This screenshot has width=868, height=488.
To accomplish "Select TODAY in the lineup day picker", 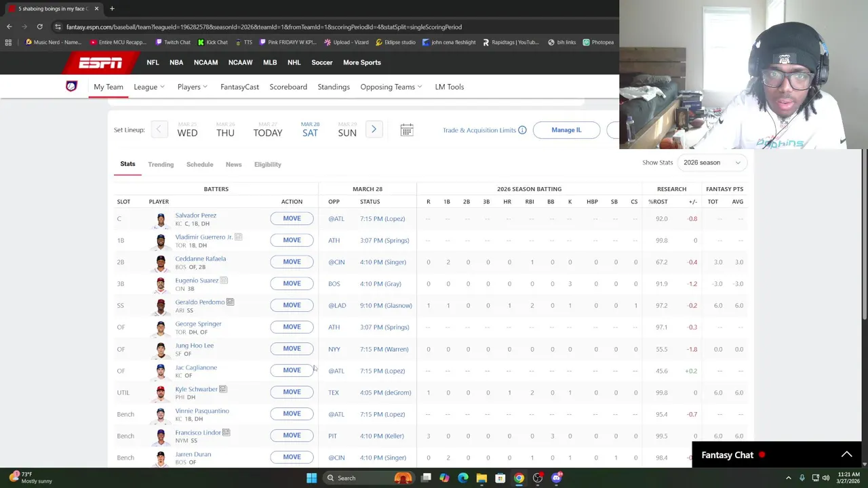I will [x=268, y=129].
